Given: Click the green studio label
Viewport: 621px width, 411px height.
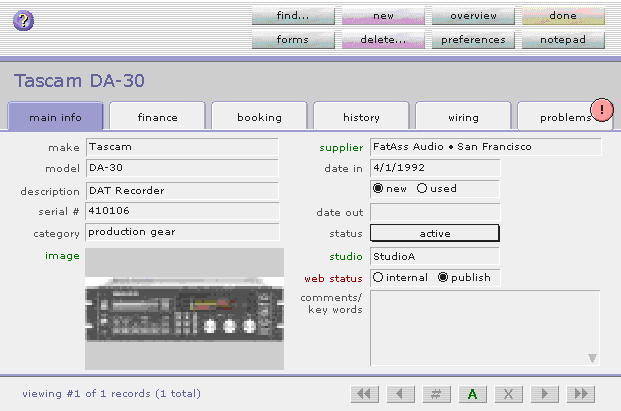Looking at the screenshot, I should [346, 257].
